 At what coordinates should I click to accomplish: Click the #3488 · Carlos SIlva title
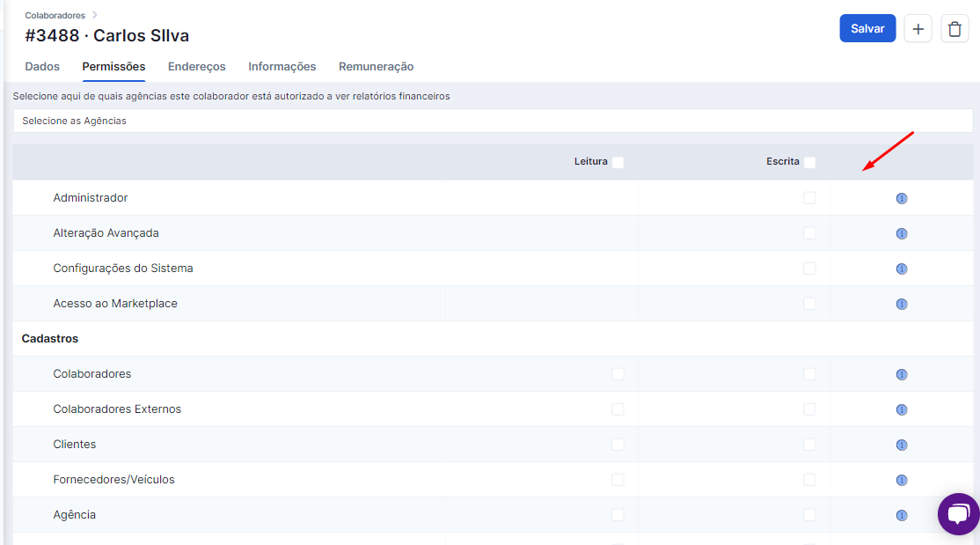106,36
